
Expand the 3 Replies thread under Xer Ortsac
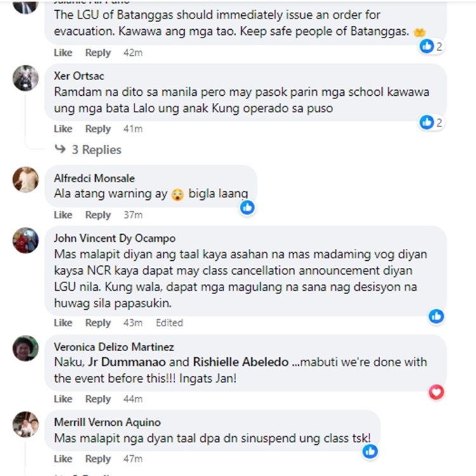(x=96, y=150)
